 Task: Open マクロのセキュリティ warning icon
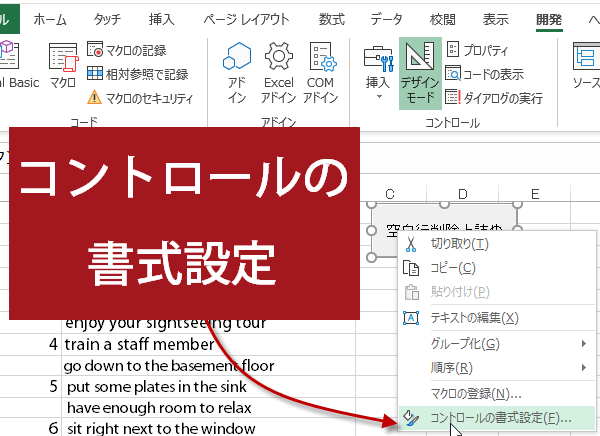(x=95, y=97)
